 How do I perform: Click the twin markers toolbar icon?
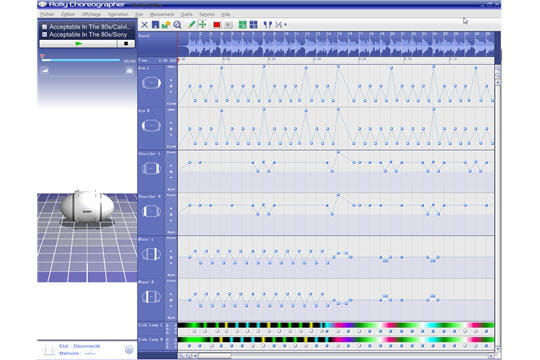268,25
